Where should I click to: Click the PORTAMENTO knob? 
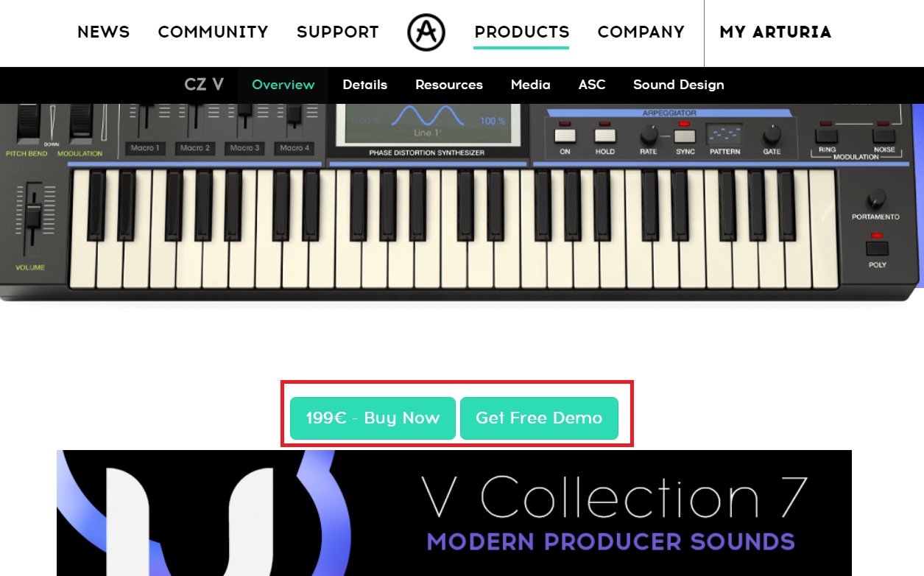(x=876, y=198)
